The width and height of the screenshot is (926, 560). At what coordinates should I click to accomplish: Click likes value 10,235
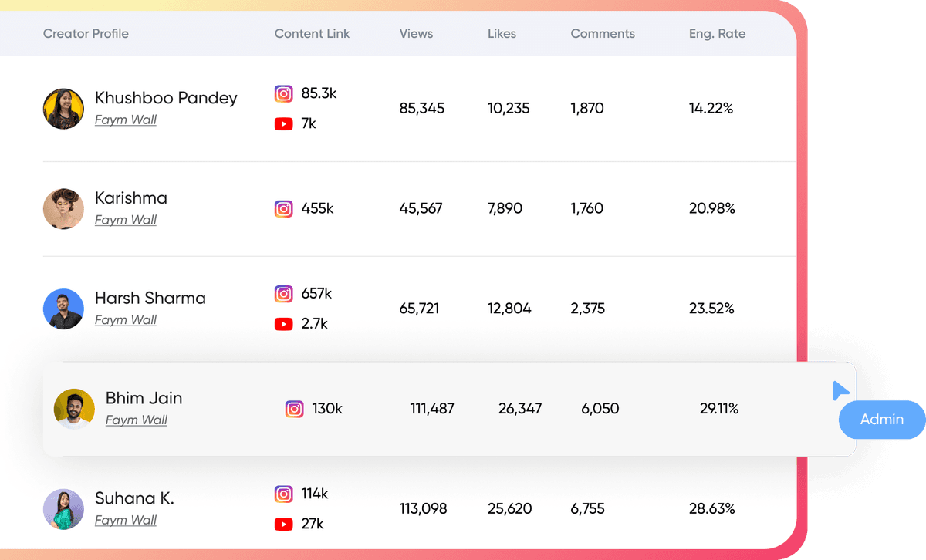point(509,109)
